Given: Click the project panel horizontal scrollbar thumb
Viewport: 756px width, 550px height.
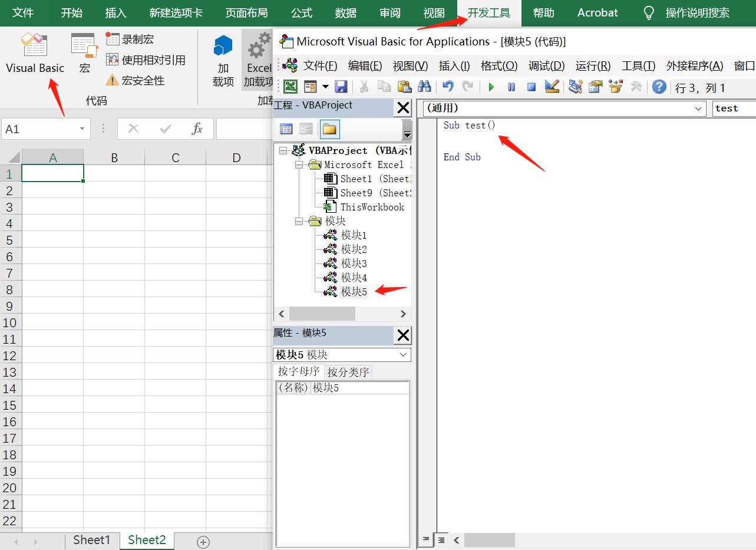Looking at the screenshot, I should [322, 314].
